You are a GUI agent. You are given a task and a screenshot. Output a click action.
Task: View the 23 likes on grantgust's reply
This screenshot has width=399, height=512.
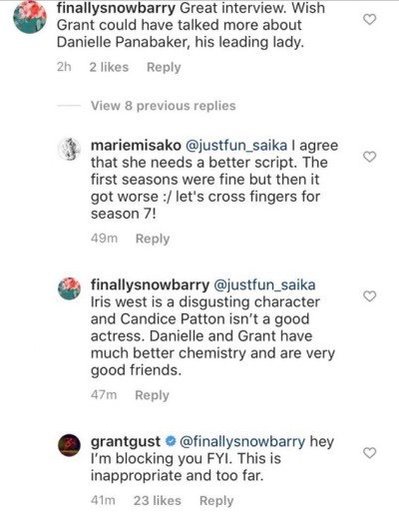click(157, 501)
